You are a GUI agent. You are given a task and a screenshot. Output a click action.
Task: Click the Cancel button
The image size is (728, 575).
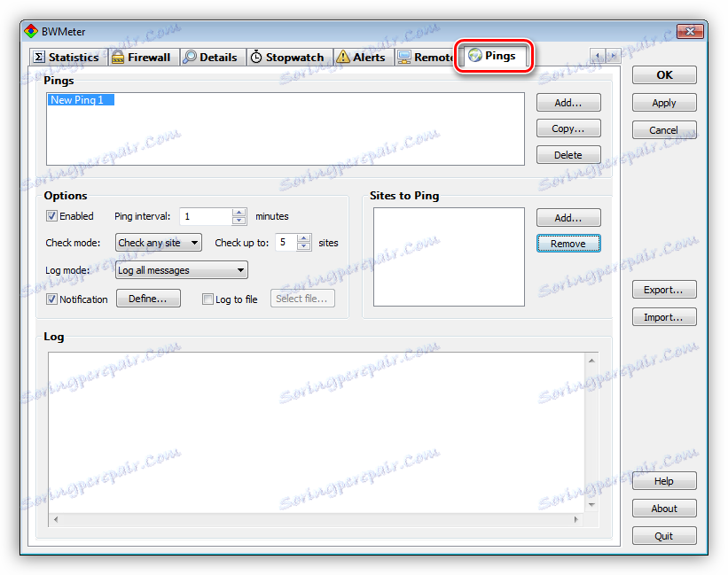click(x=664, y=130)
